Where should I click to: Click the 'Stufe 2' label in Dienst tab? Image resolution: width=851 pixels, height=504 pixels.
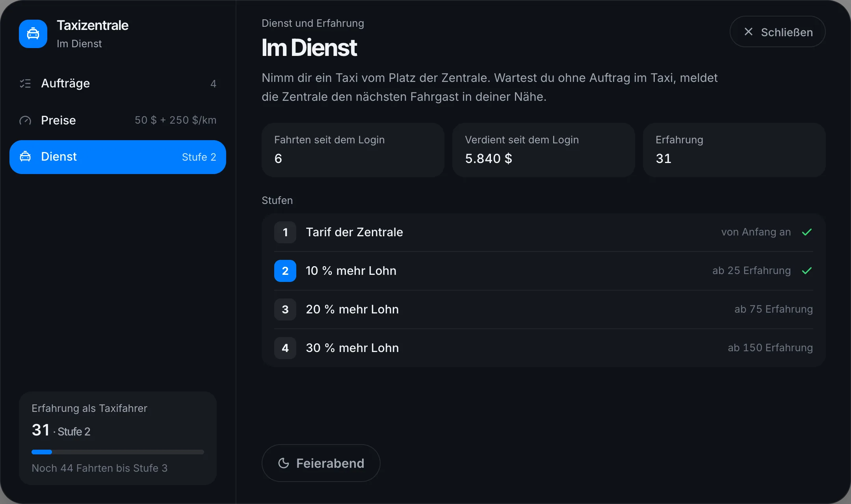point(199,157)
